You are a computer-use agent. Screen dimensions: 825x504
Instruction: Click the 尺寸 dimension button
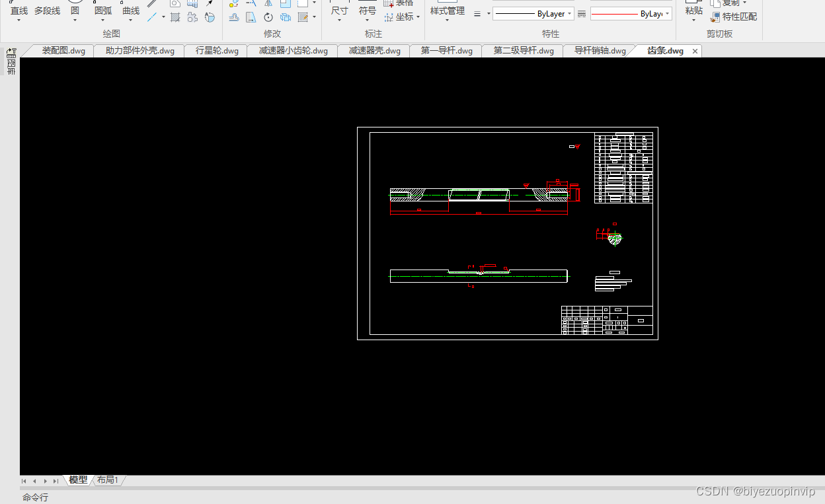pos(339,11)
